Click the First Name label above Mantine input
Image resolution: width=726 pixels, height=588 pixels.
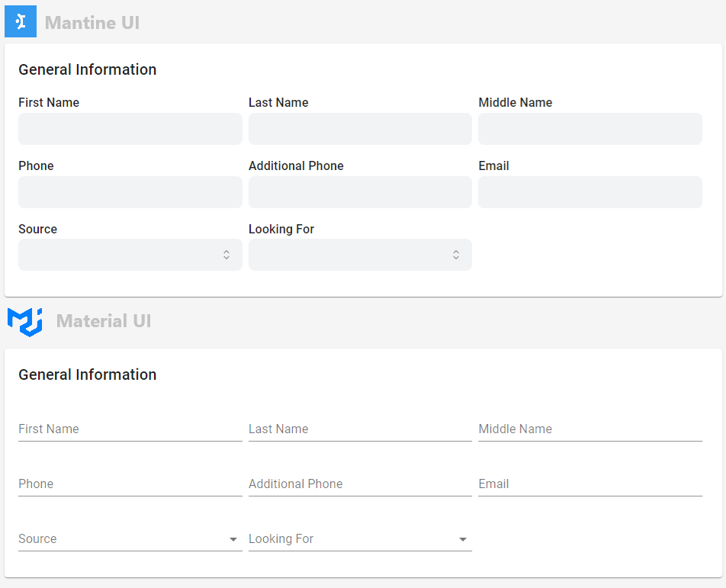tap(49, 102)
